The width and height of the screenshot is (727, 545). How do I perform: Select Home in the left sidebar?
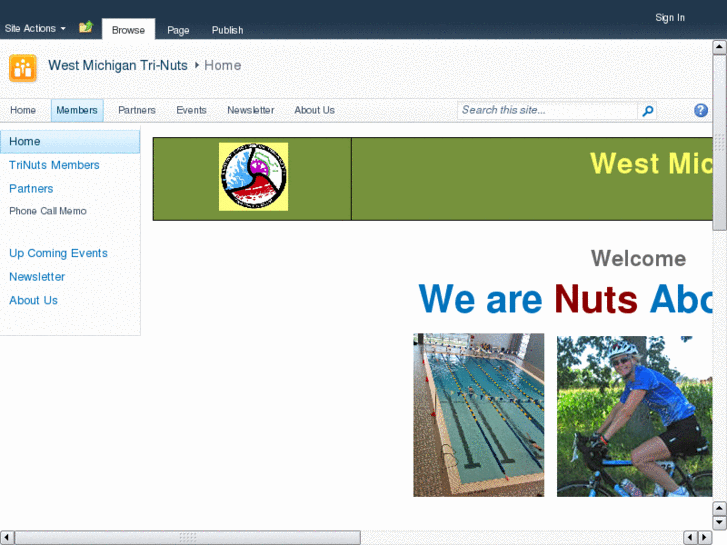pos(70,141)
